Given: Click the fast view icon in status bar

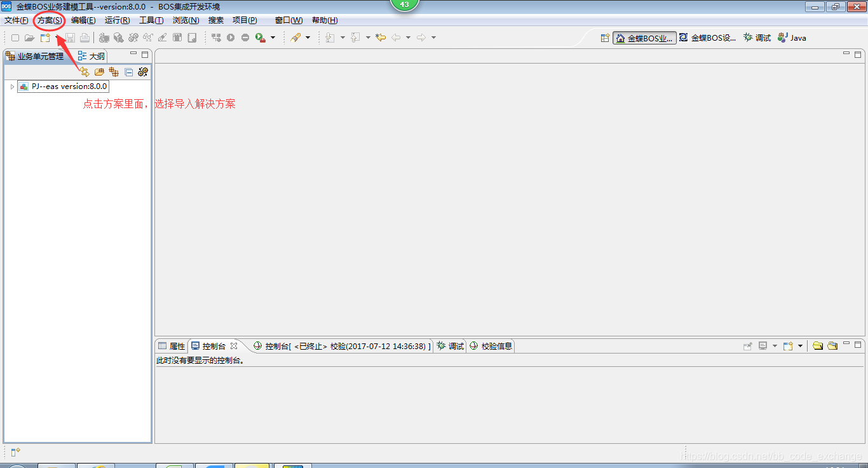Looking at the screenshot, I should (x=15, y=452).
